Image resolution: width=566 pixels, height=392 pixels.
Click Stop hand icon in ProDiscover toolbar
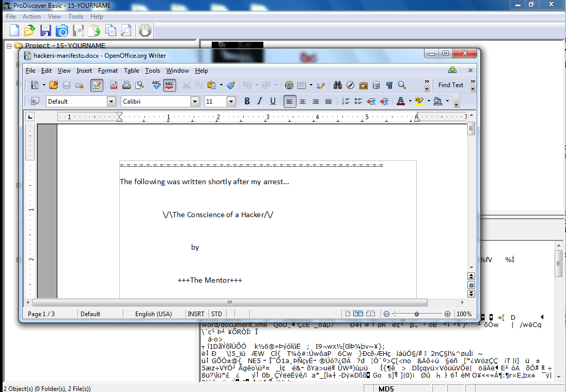[145, 30]
